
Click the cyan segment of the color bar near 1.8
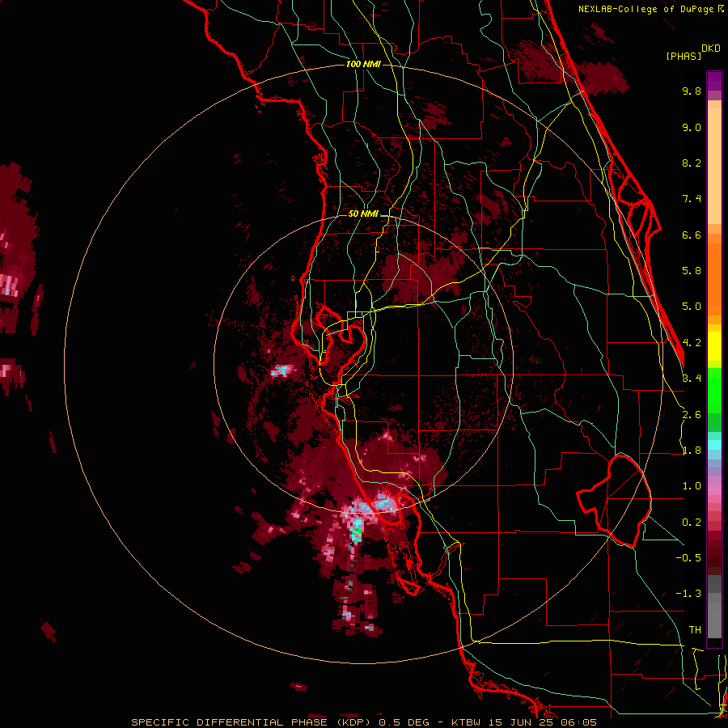(714, 445)
